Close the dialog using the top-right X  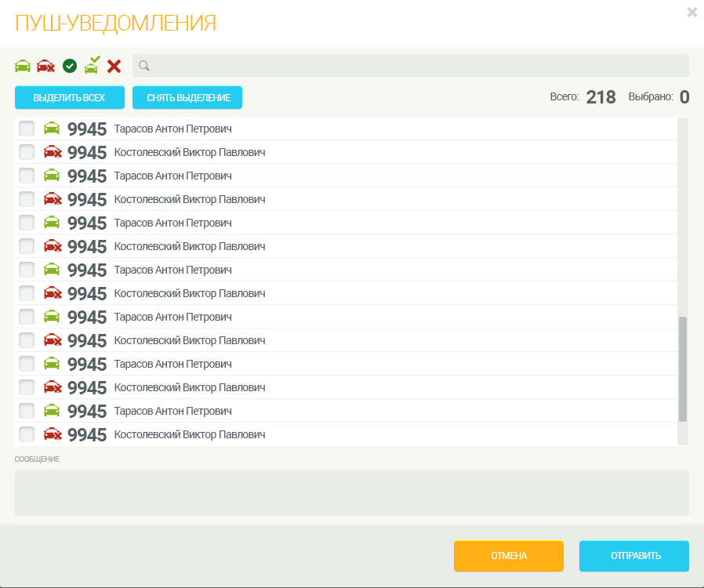point(691,12)
